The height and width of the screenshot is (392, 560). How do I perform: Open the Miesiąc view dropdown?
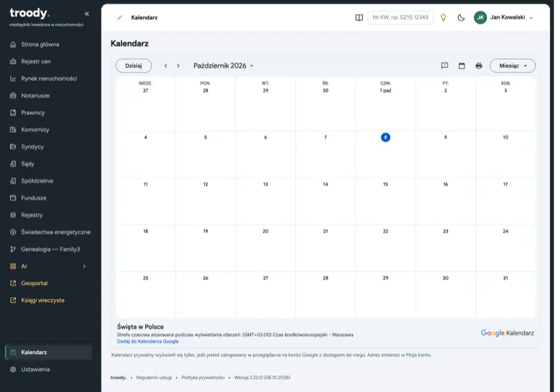coord(513,66)
